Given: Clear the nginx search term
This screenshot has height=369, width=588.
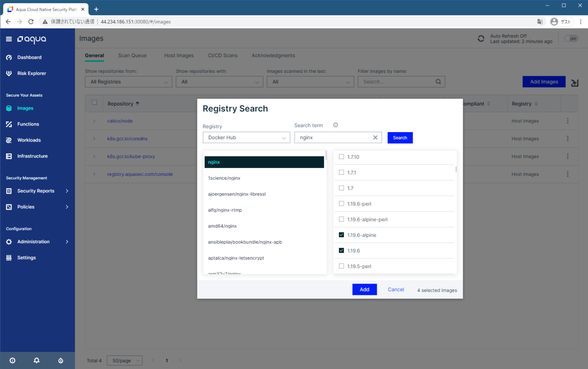Looking at the screenshot, I should tap(375, 138).
